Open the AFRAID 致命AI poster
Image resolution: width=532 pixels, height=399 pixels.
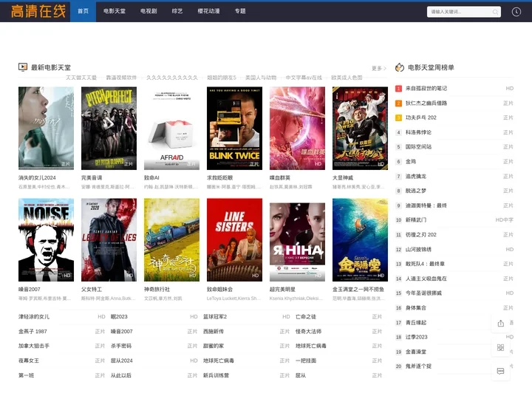click(171, 129)
